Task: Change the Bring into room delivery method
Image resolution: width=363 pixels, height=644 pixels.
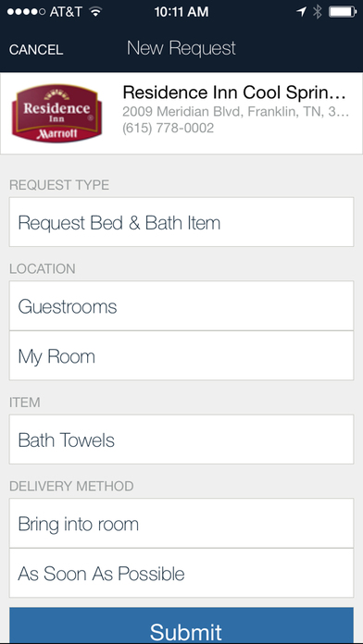Action: coord(181,524)
